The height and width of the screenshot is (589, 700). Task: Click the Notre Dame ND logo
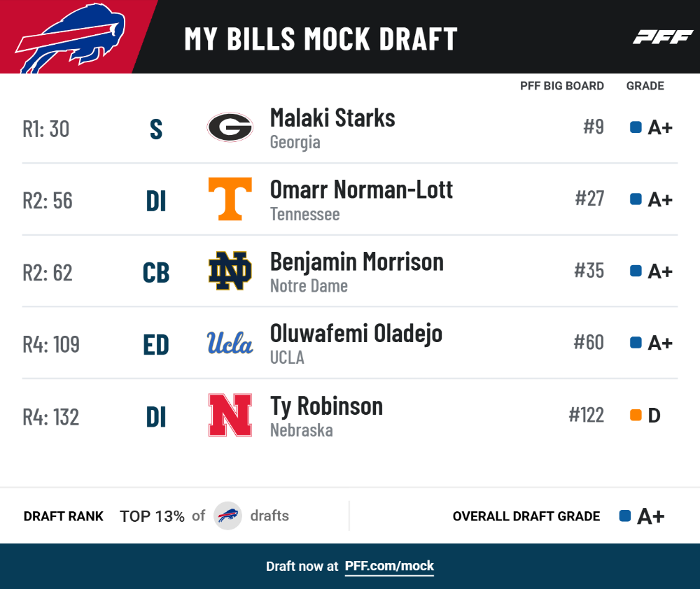tap(230, 271)
